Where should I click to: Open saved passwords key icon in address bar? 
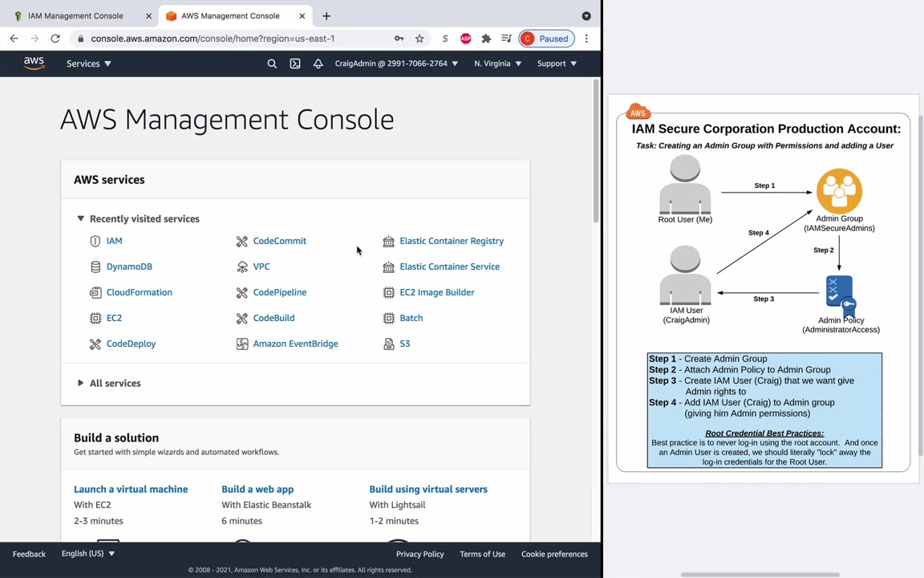click(399, 39)
